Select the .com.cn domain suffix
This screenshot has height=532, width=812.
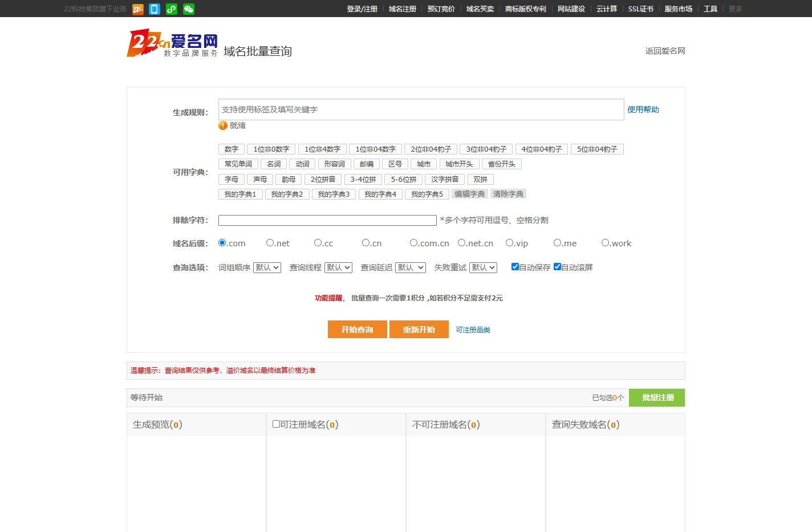[x=414, y=243]
